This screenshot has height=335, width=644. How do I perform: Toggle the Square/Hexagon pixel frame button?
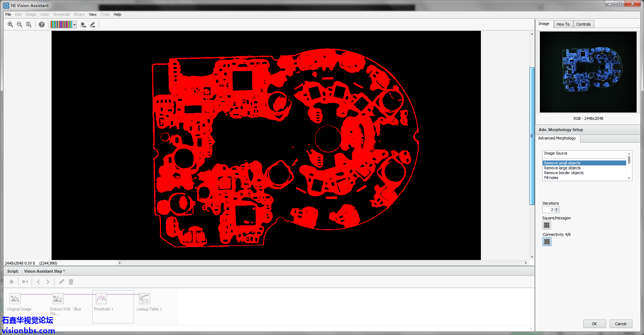547,225
